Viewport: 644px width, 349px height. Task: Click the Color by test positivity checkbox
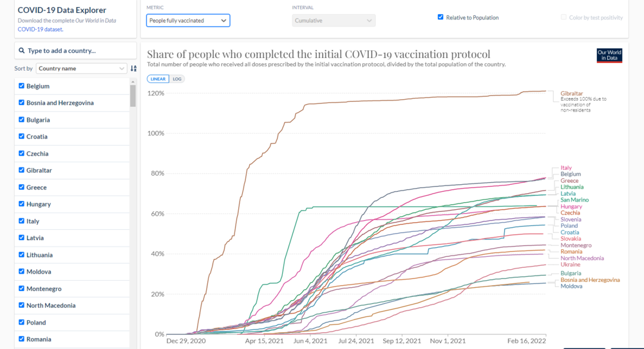point(563,17)
